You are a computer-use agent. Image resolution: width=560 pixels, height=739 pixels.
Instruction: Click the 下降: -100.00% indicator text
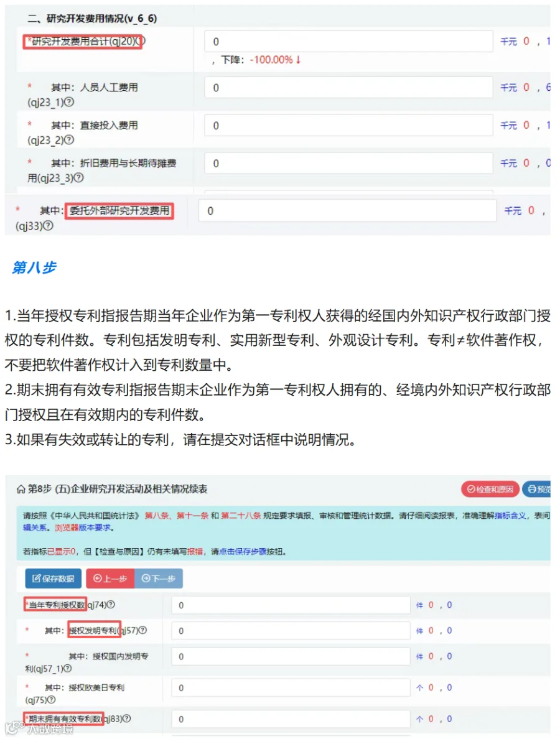261,60
